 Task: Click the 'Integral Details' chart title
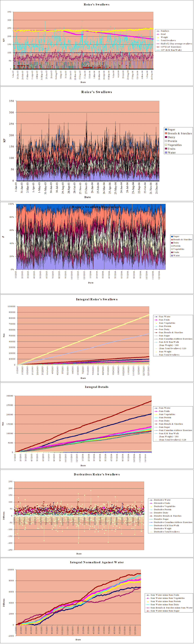coord(97,387)
